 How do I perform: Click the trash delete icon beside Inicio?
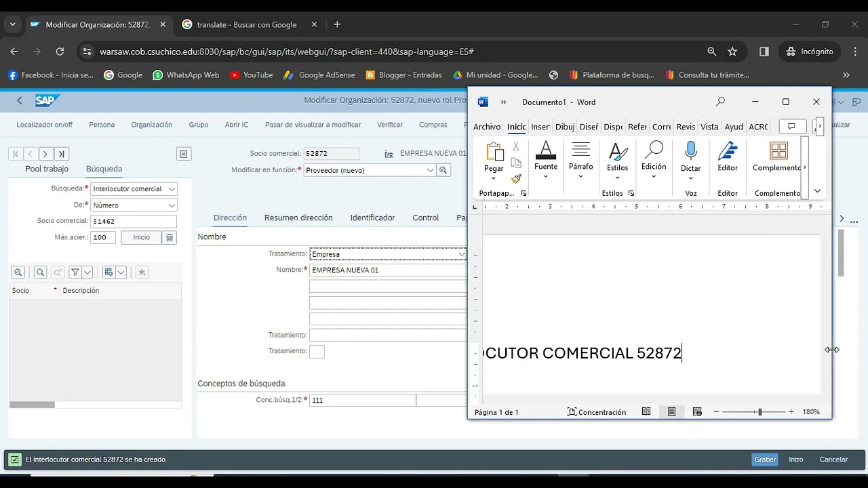(x=170, y=237)
